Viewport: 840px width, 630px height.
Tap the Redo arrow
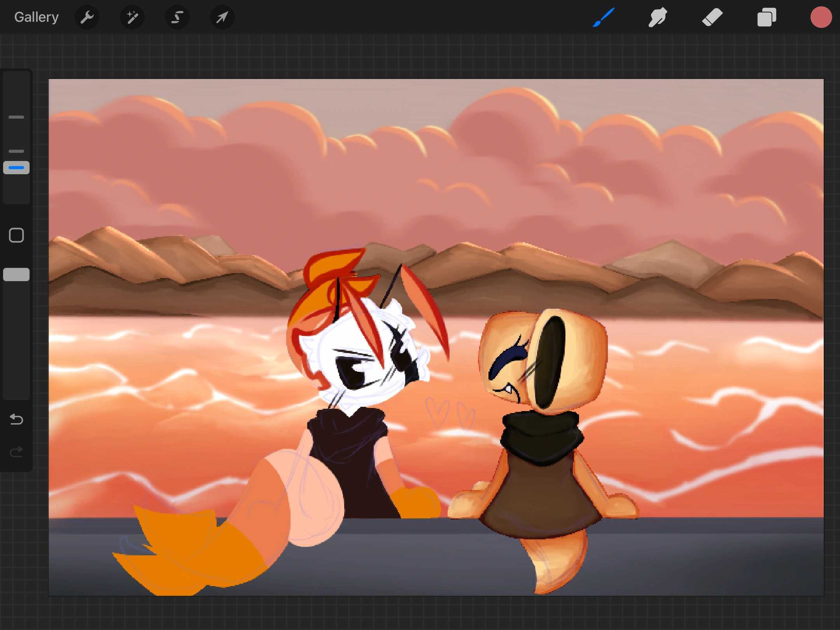[16, 452]
